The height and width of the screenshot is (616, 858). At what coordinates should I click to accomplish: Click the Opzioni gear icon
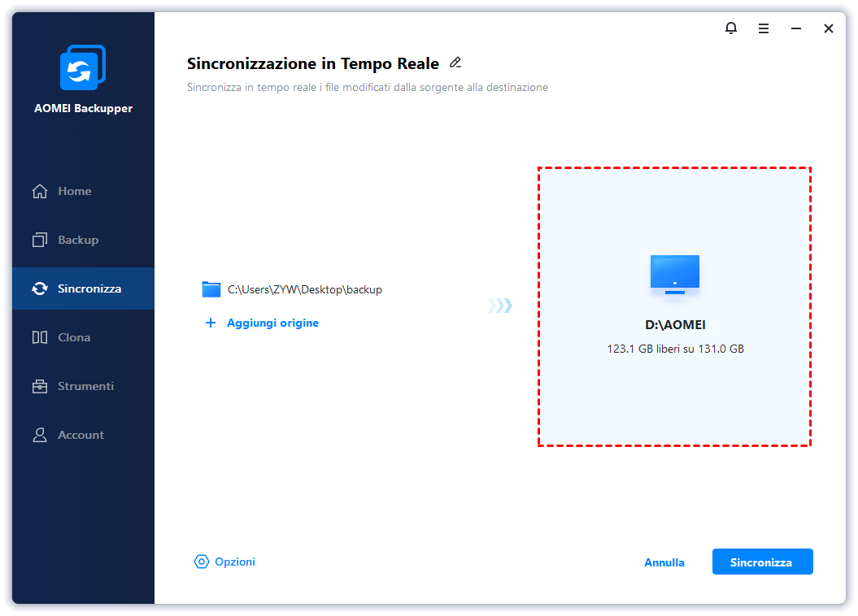tap(202, 562)
